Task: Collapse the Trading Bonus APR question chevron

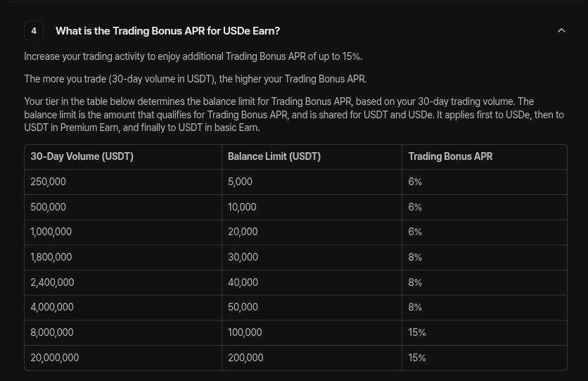Action: click(561, 31)
